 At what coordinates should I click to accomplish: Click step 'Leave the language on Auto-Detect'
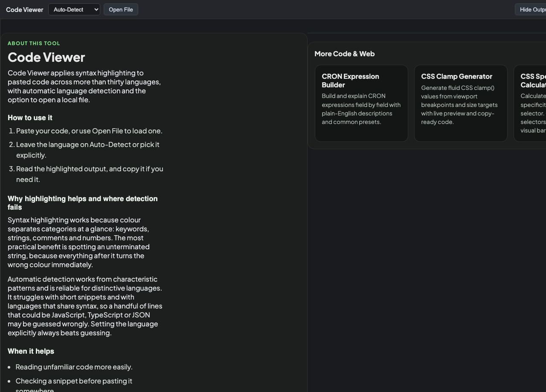click(88, 150)
